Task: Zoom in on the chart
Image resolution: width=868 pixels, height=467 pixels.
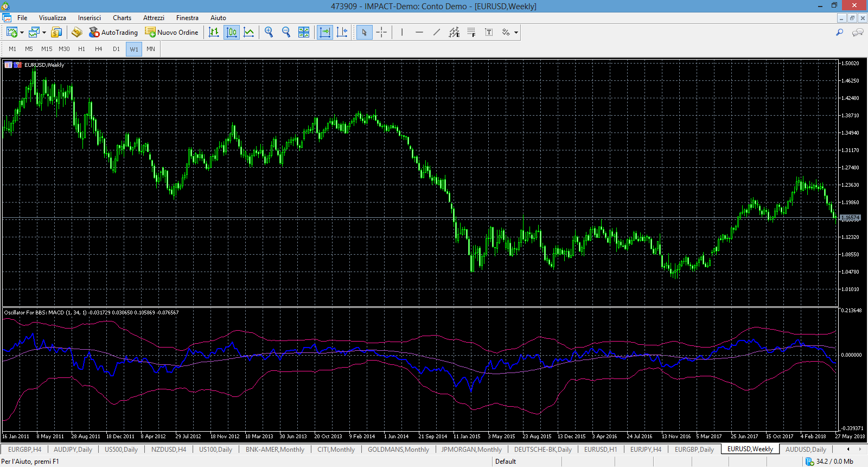Action: (x=269, y=33)
